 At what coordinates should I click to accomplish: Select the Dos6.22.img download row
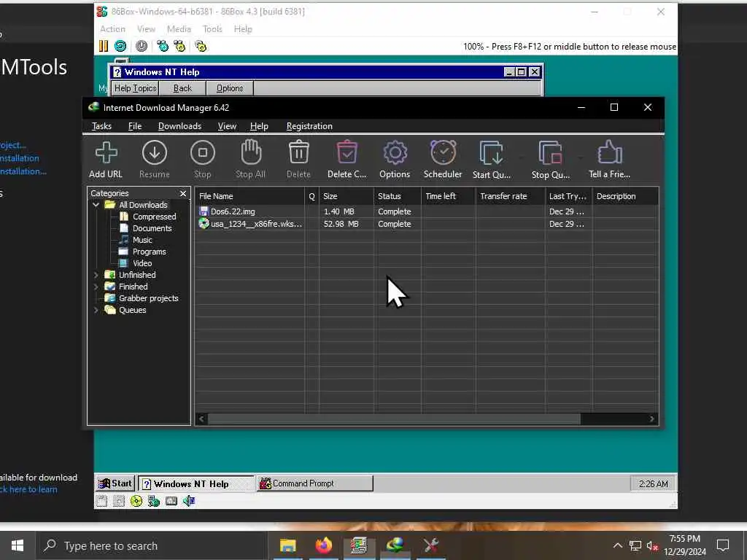pyautogui.click(x=426, y=211)
